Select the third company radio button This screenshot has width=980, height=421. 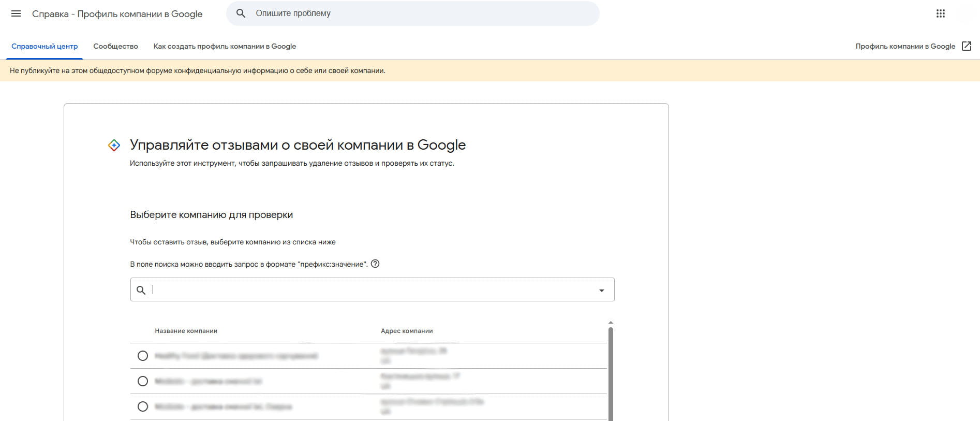click(143, 407)
